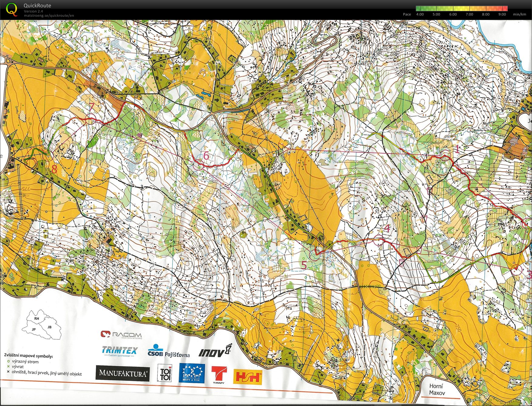Click the 'Zvláštní mapové symboly:' heading
532x406 pixels.
pyautogui.click(x=29, y=356)
